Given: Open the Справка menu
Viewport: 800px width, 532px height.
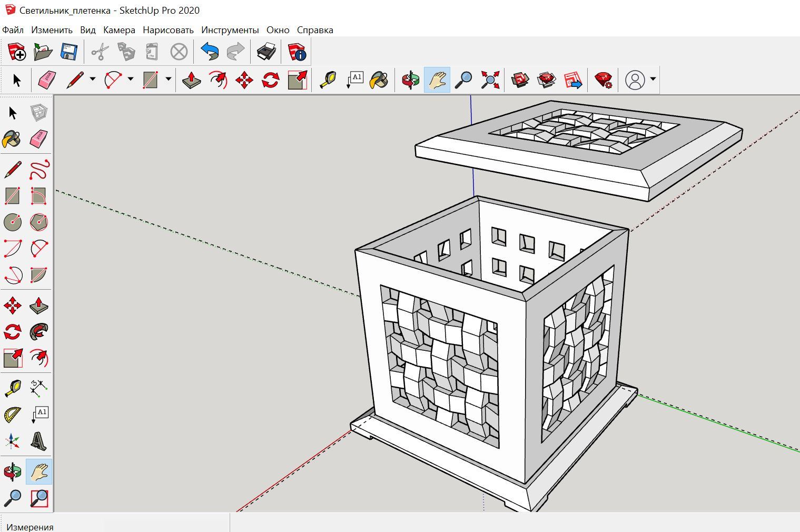Looking at the screenshot, I should coord(315,30).
